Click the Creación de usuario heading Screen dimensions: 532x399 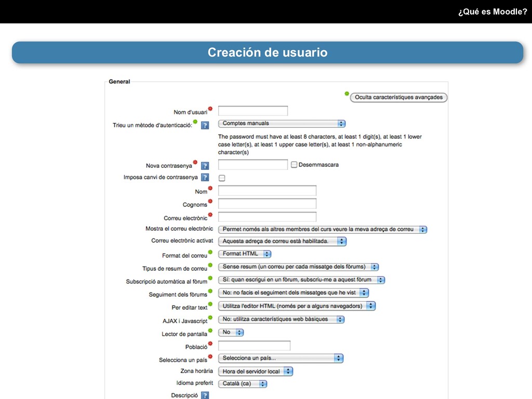(268, 52)
